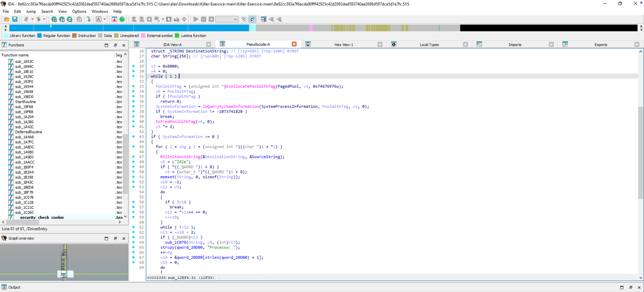Toggle breakpoint dot on line 67
Viewport: 644px width, 292px height.
tap(133, 257)
